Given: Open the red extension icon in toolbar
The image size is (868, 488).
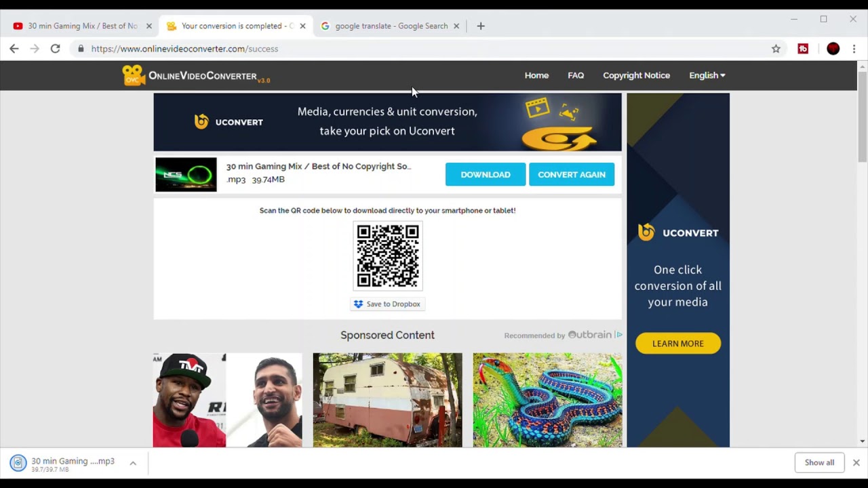Looking at the screenshot, I should 803,49.
